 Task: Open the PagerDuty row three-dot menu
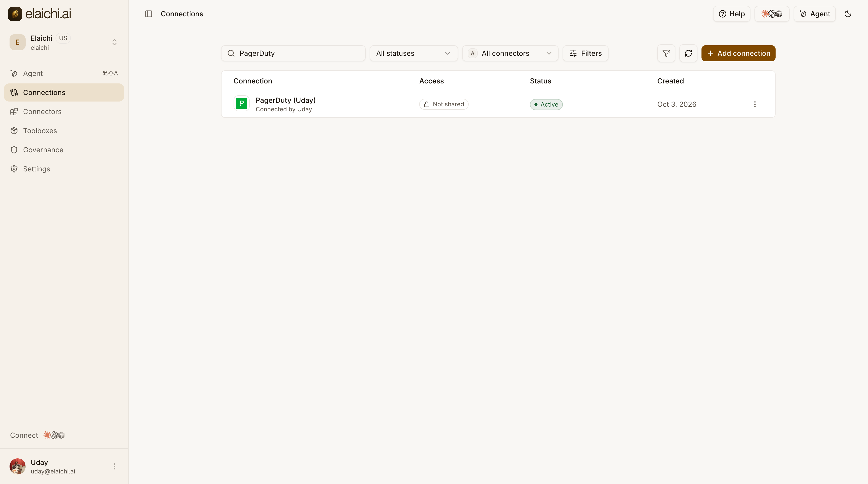point(755,105)
